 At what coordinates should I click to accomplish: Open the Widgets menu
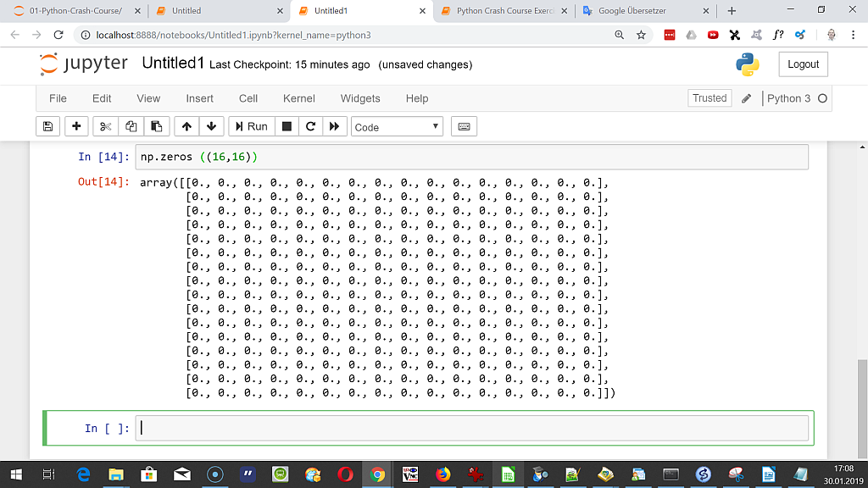(x=360, y=98)
